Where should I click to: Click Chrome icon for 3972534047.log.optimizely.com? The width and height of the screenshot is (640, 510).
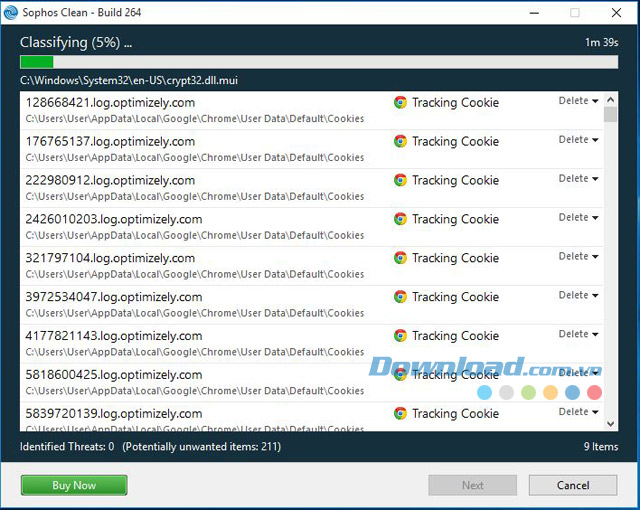tap(400, 297)
